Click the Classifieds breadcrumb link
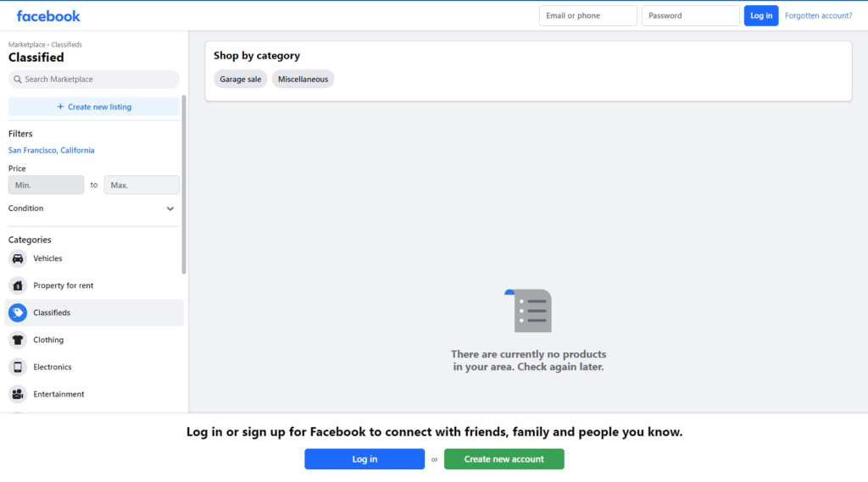 [66, 45]
